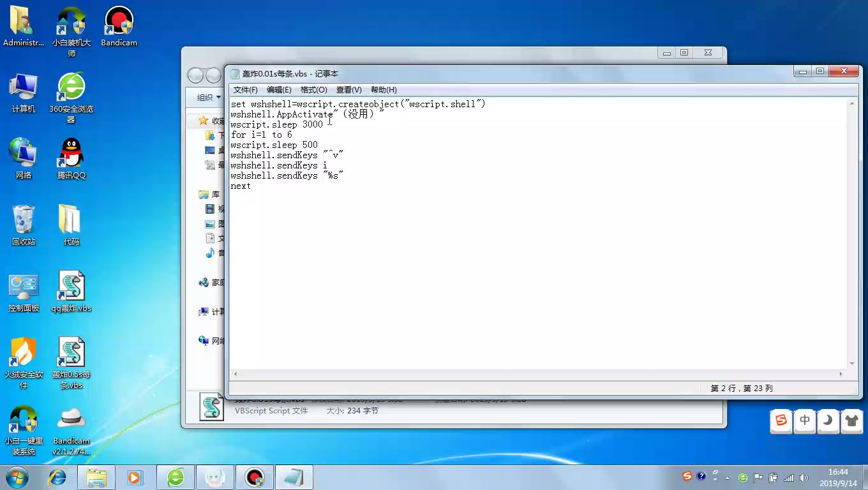This screenshot has width=868, height=490.
Task: Select Desktop icon in Explorer sidebar
Action: 209,151
